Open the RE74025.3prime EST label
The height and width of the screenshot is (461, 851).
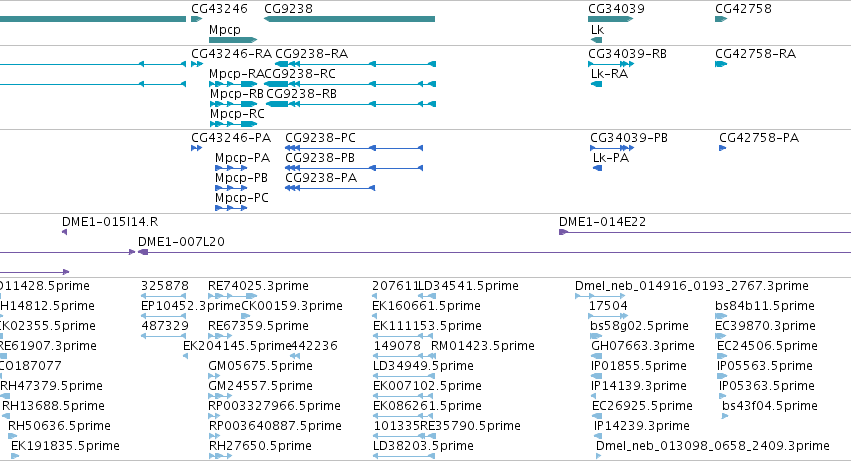[x=258, y=286]
